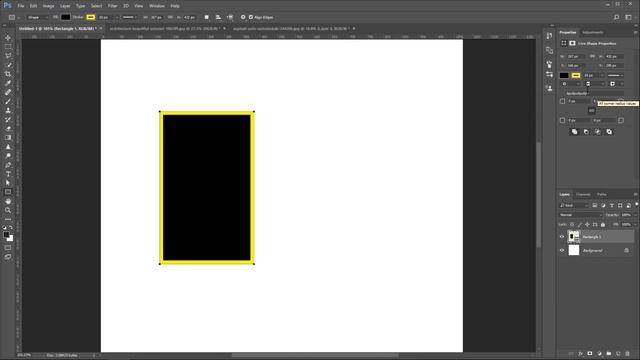Toggle lock position in Layers panel
Viewport: 640px width, 360px height.
coord(587,224)
